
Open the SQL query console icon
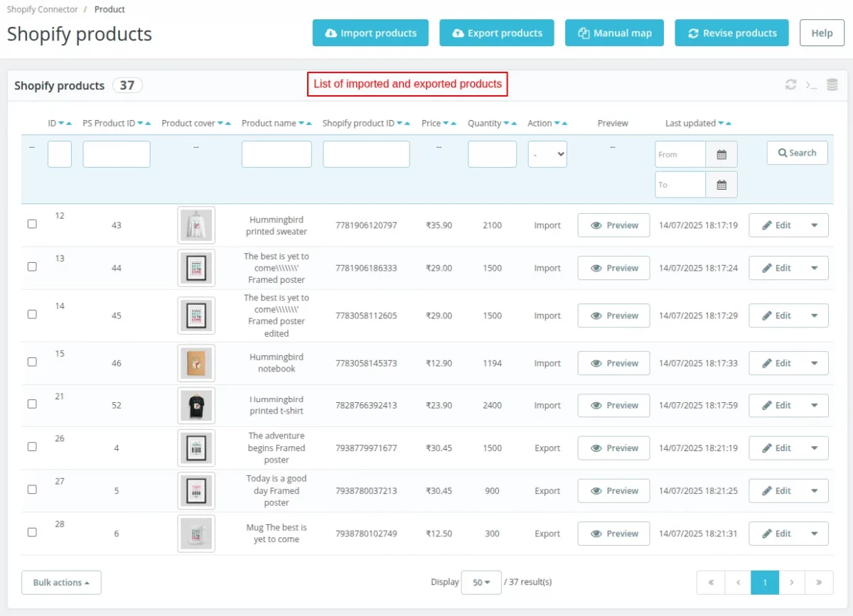tap(812, 85)
